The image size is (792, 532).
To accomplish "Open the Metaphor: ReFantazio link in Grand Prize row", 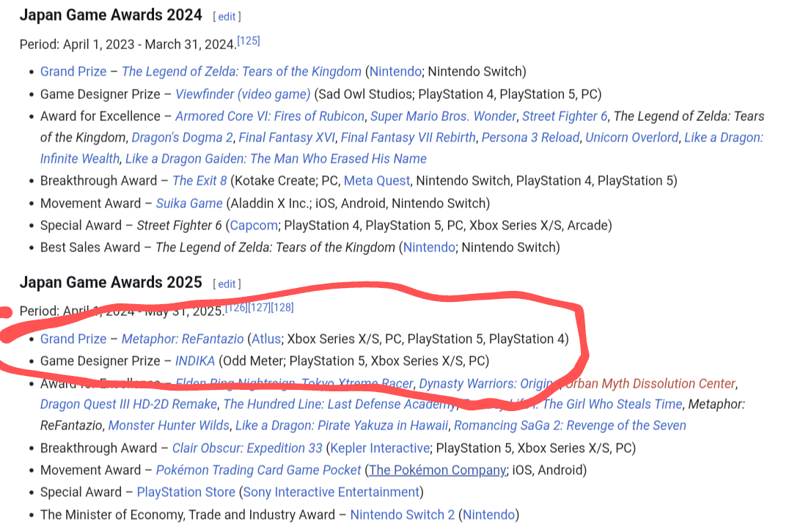I will 183,339.
